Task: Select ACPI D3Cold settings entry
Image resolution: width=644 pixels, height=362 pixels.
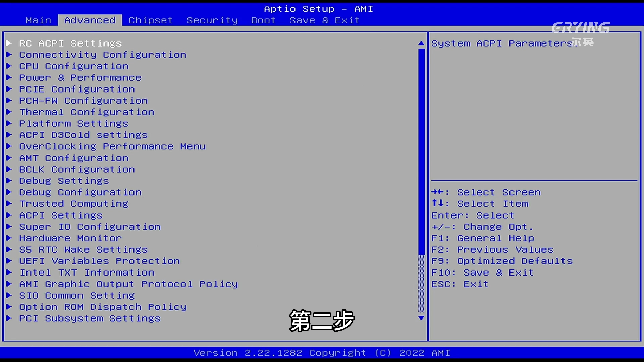Action: (x=83, y=135)
